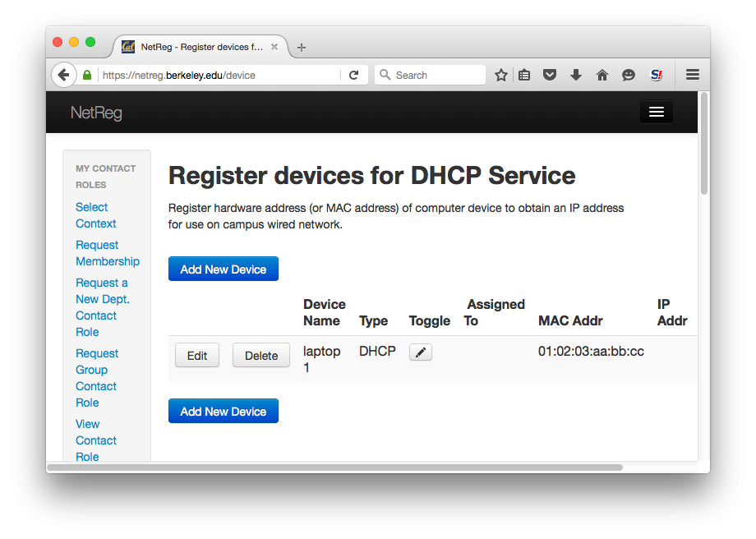Toggle laptop 1 with the pencil button

tap(421, 352)
